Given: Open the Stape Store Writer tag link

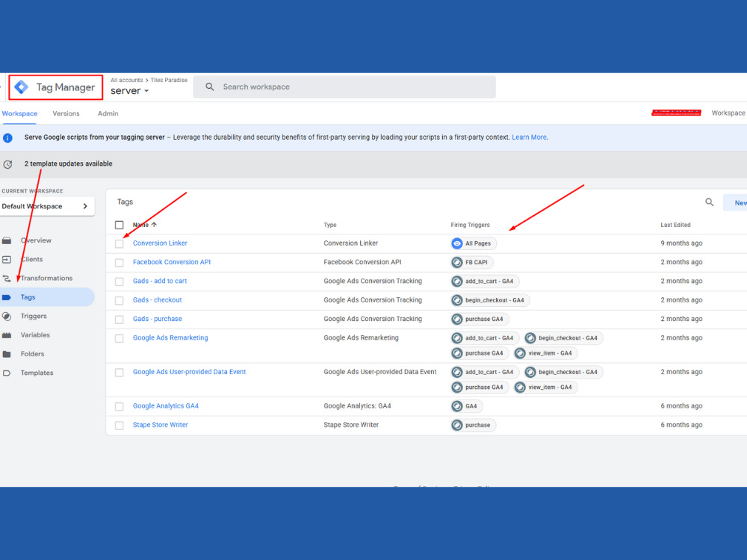Looking at the screenshot, I should click(x=160, y=425).
